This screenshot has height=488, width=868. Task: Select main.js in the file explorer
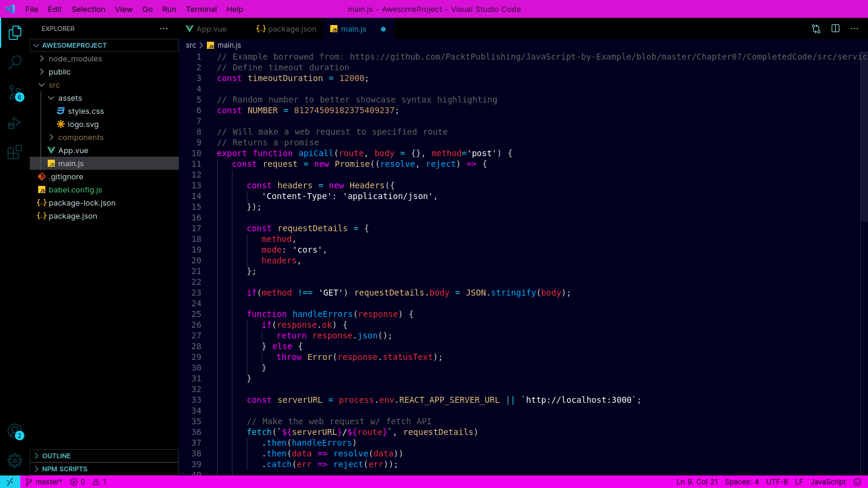104,163
